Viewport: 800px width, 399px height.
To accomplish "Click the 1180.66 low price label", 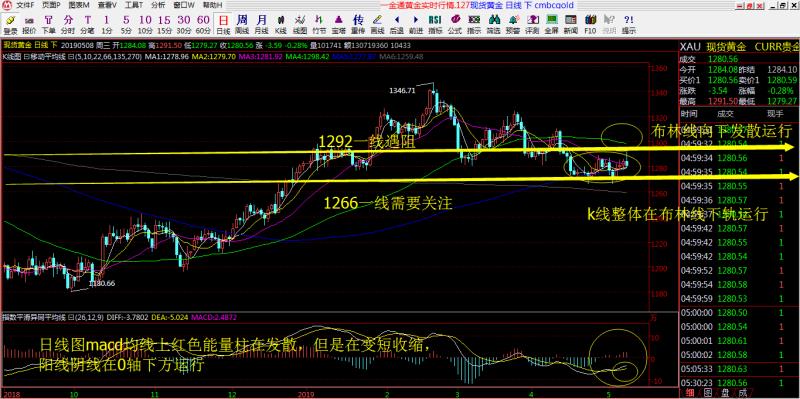I will click(x=102, y=283).
